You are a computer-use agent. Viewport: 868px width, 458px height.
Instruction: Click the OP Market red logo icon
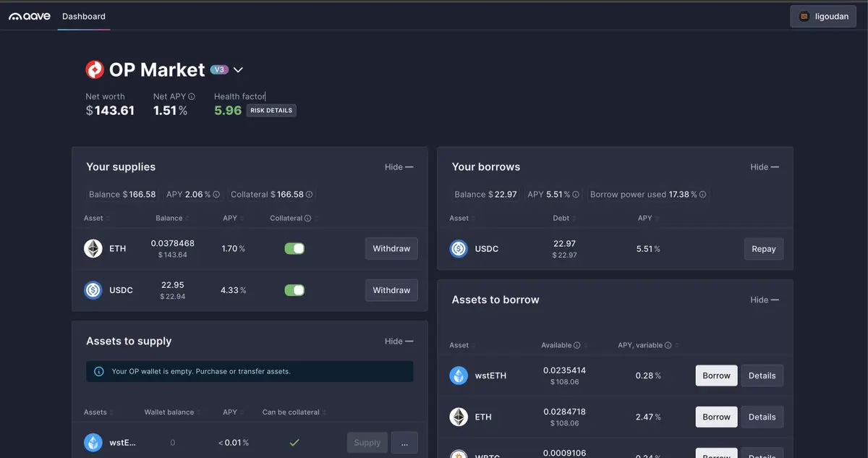tap(95, 69)
